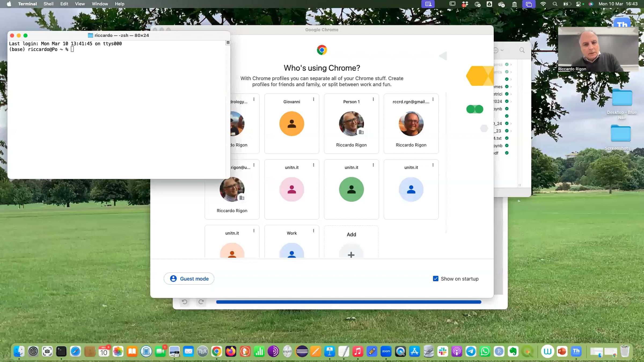Open Control Center in the menu bar
The width and height of the screenshot is (644, 362).
[x=579, y=4]
